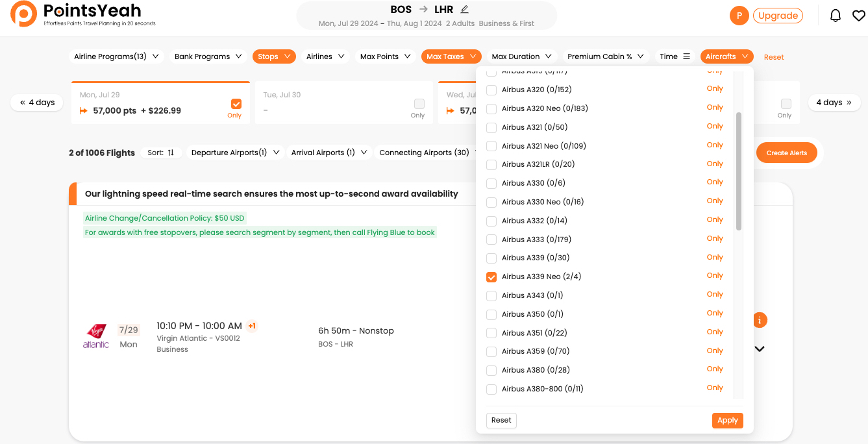Image resolution: width=868 pixels, height=444 pixels.
Task: Click the PointsYeah logo icon
Action: (x=23, y=14)
